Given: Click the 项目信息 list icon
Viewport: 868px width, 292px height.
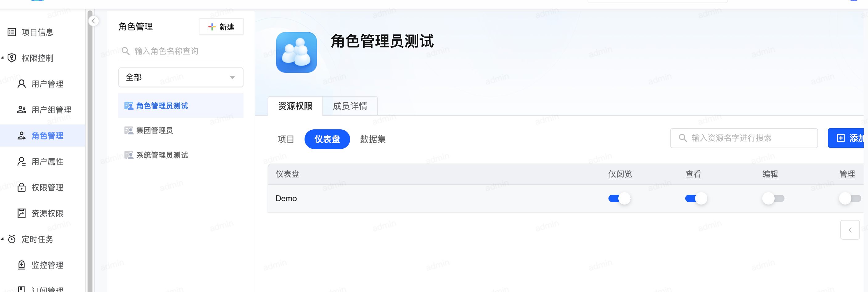Looking at the screenshot, I should coord(12,32).
